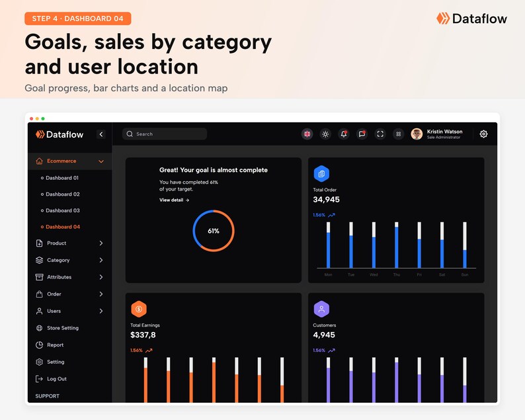Viewport: 525px width, 420px height.
Task: Click the SUPPORT section heading
Action: click(x=47, y=396)
